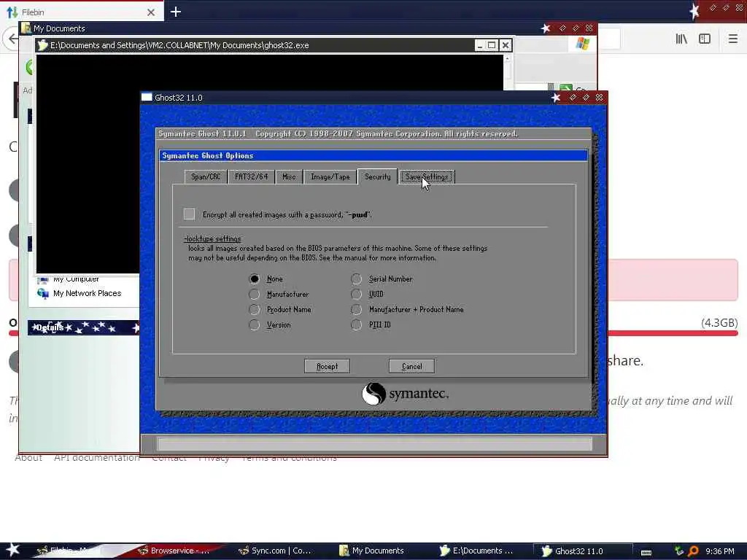The height and width of the screenshot is (560, 747).
Task: Click the Ghost32 bottom status bar field
Action: [x=374, y=444]
